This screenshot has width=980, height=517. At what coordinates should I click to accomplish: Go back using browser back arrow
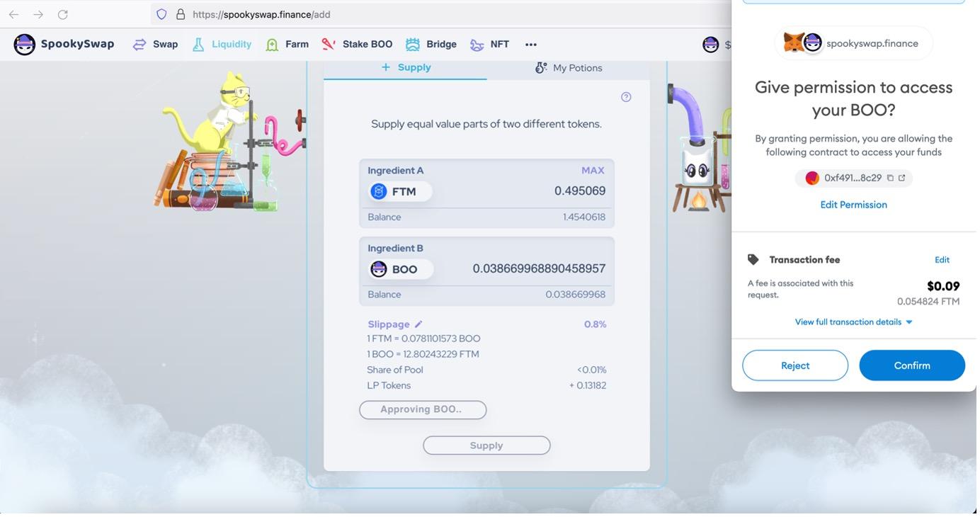pyautogui.click(x=13, y=14)
